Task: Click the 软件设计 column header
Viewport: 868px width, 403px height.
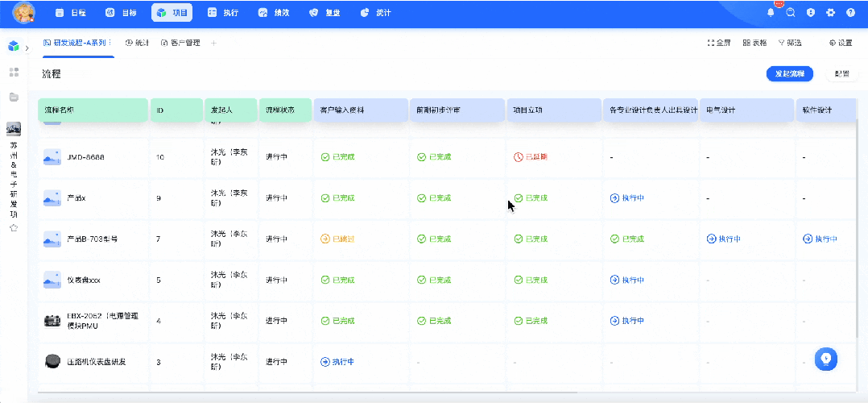Action: click(827, 110)
